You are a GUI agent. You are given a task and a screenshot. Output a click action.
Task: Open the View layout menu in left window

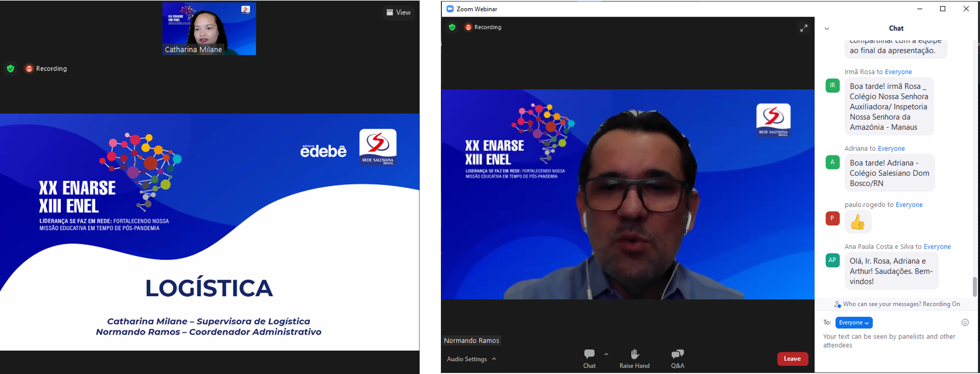coord(398,12)
